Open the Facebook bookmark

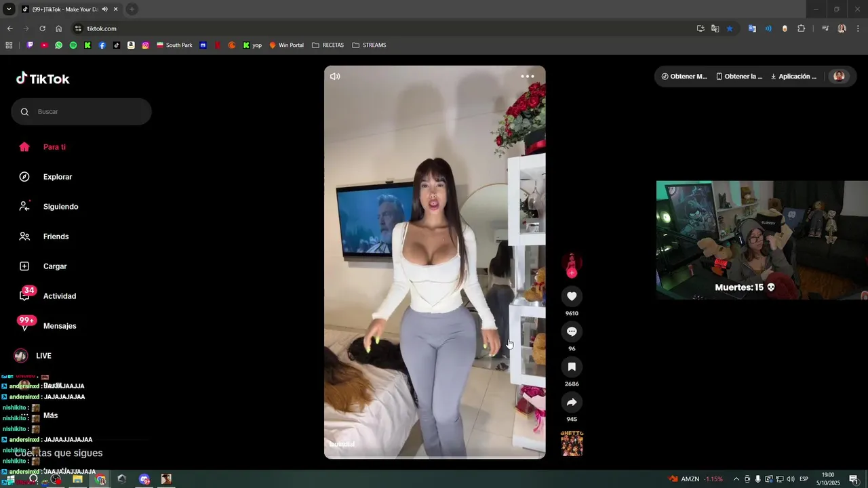click(102, 45)
